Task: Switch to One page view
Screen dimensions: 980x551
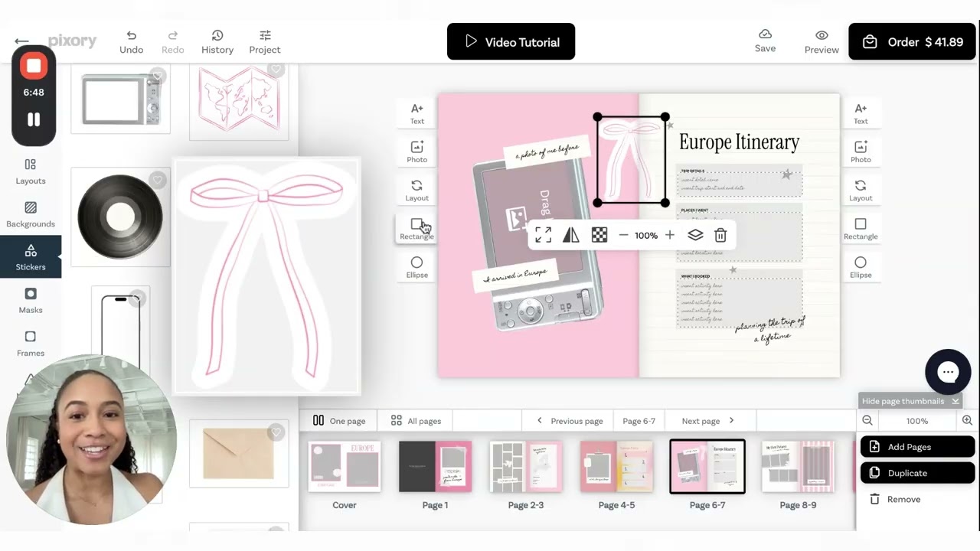Action: pos(339,420)
